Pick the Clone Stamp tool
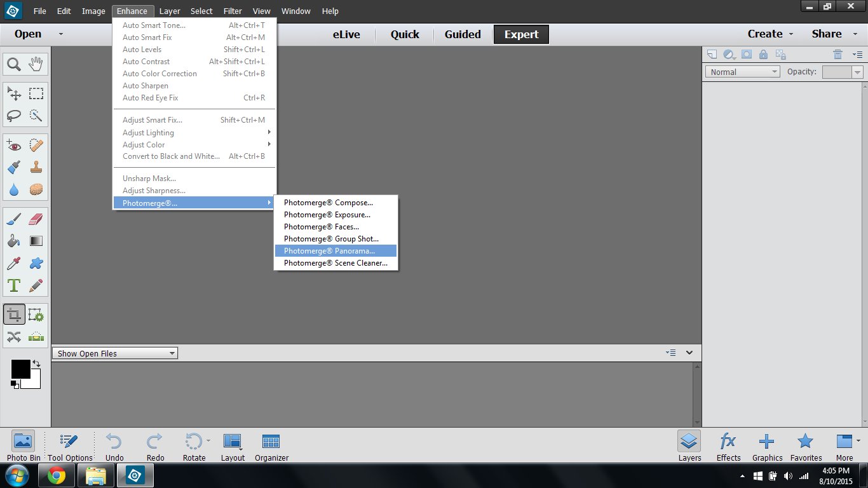868x488 pixels. click(36, 167)
